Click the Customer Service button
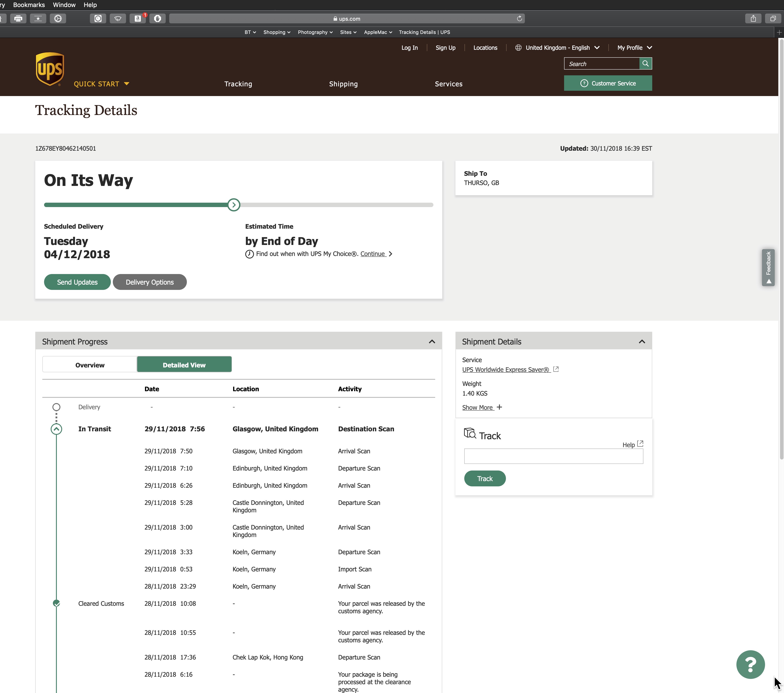Viewport: 784px width, 693px height. (x=608, y=83)
